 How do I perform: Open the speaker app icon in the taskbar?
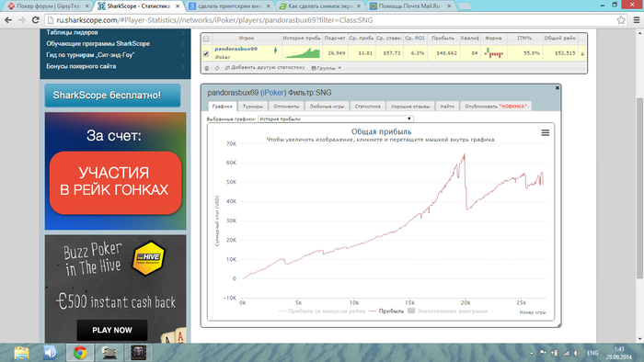(51, 353)
